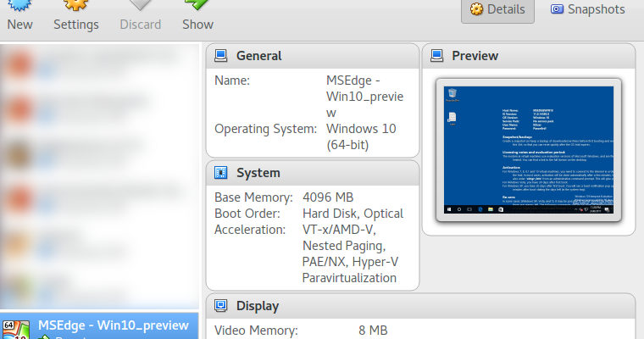Select the topmost blurred VM list entry
The image size is (644, 339).
pyautogui.click(x=99, y=64)
